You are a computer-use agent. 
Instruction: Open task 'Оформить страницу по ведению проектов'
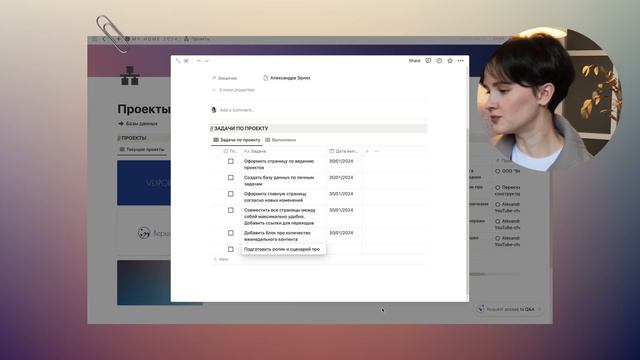tap(279, 164)
